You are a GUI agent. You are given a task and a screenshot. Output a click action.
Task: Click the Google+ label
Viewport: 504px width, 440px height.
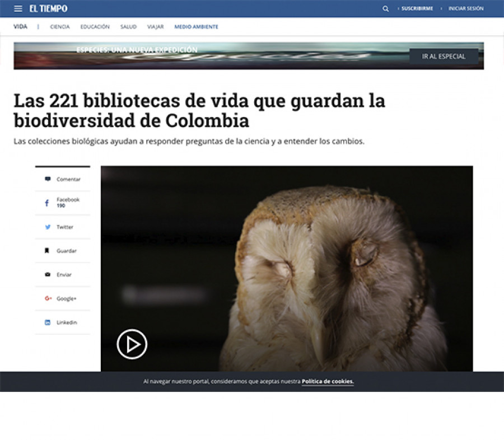coord(67,298)
